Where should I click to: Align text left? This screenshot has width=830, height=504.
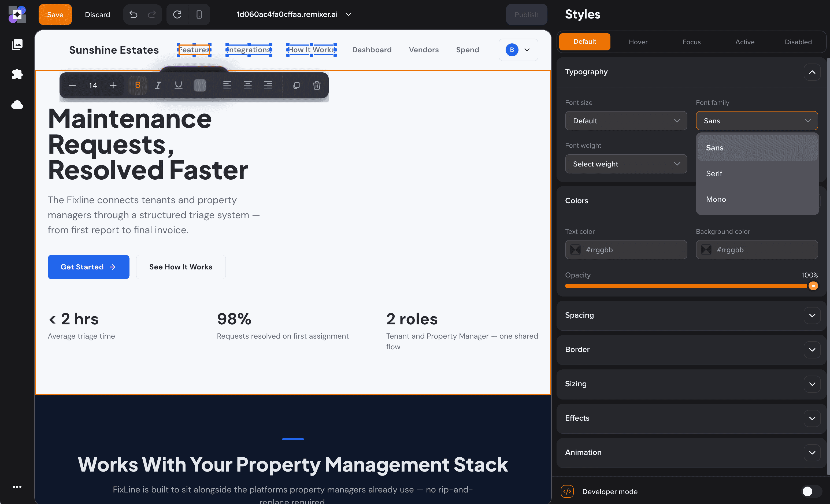click(x=227, y=85)
